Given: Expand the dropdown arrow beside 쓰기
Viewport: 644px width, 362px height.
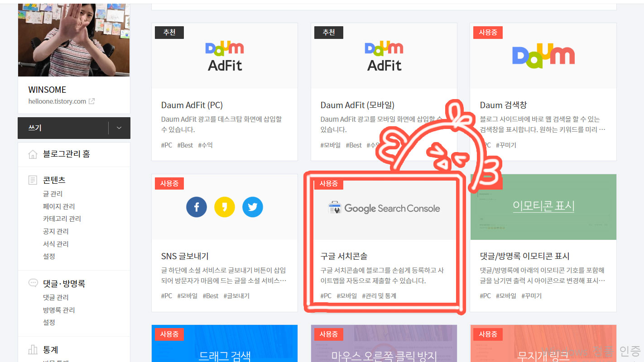Looking at the screenshot, I should coord(119,128).
